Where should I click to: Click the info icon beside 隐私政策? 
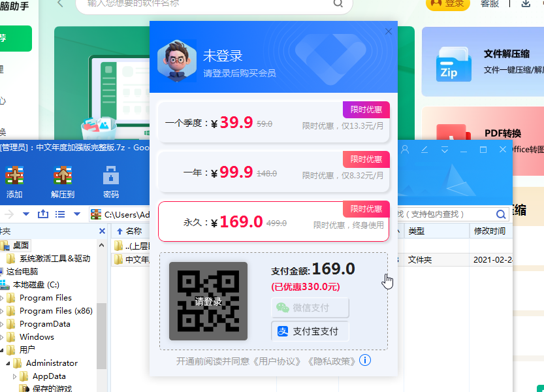pos(365,361)
